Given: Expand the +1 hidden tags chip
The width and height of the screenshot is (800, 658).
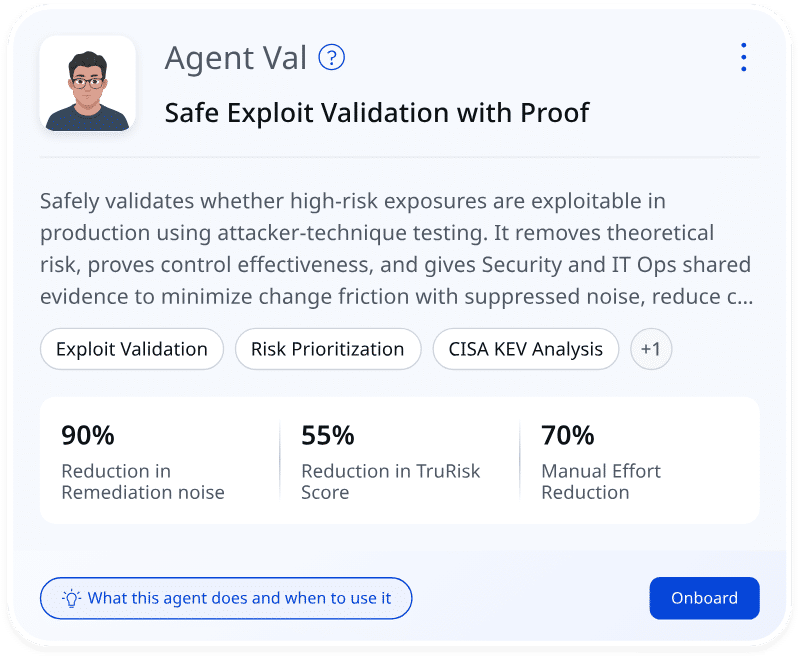Looking at the screenshot, I should pyautogui.click(x=651, y=349).
